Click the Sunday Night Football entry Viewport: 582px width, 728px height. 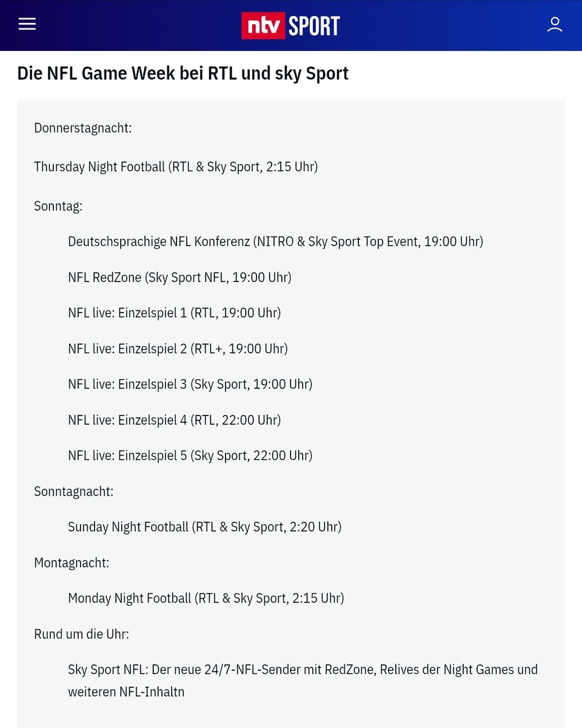click(205, 527)
